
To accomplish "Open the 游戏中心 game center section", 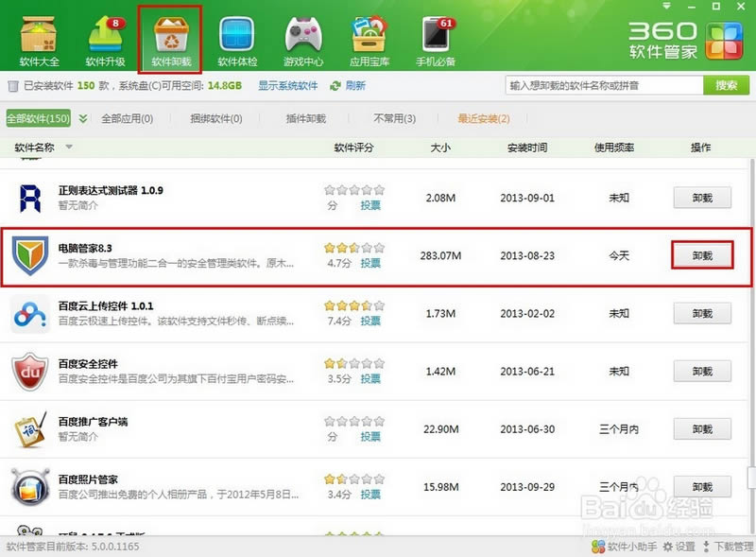I will click(x=303, y=41).
